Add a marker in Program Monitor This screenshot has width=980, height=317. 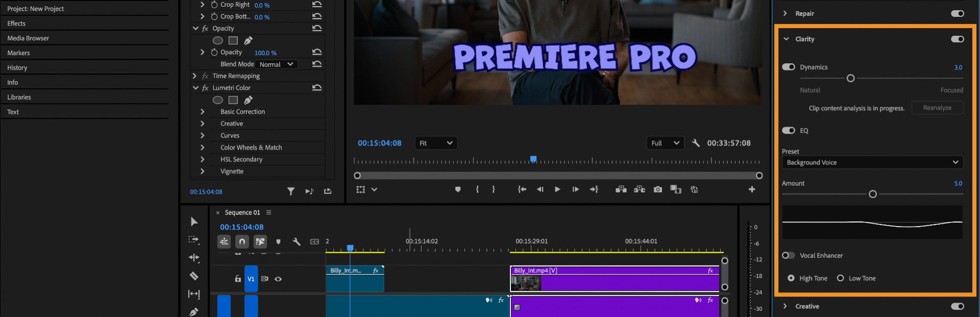pos(458,189)
